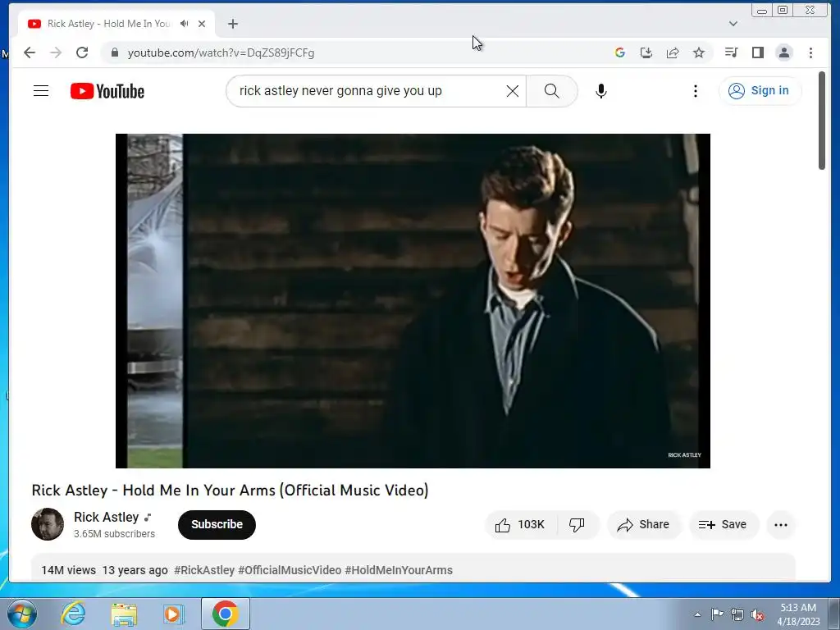View site information via the padlock icon
The width and height of the screenshot is (840, 630).
click(x=114, y=52)
